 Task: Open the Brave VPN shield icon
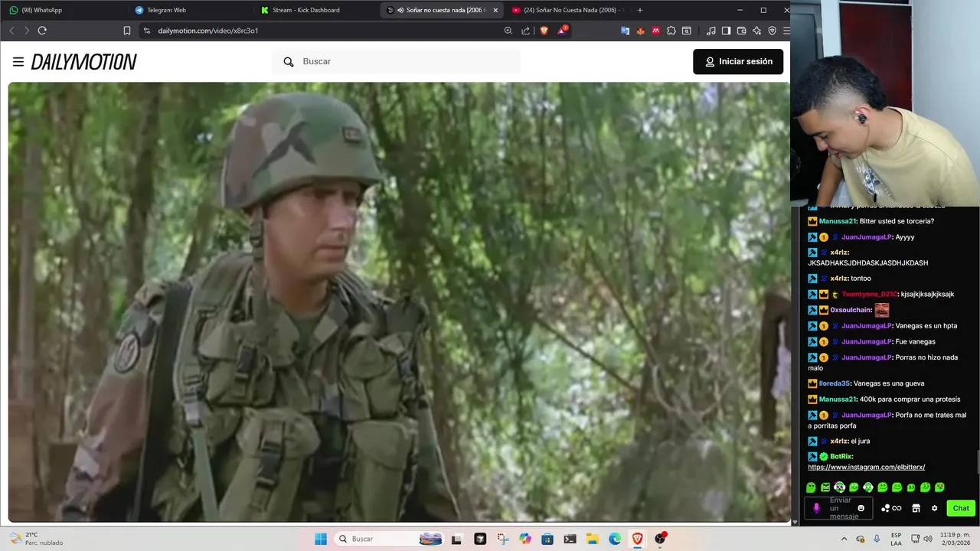(x=772, y=31)
